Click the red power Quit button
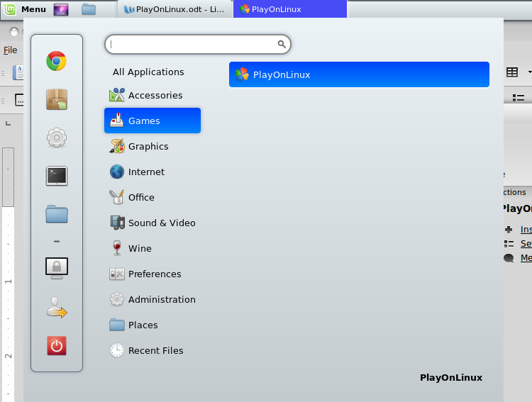The height and width of the screenshot is (402, 532). point(57,346)
